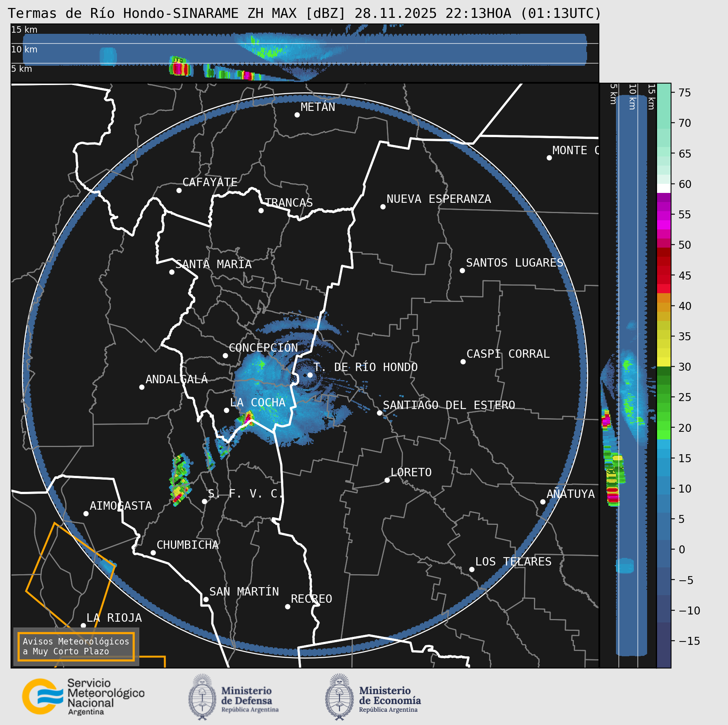Select the CONCEPCIÓN city label
Viewport: 728px width, 725px height.
[263, 348]
